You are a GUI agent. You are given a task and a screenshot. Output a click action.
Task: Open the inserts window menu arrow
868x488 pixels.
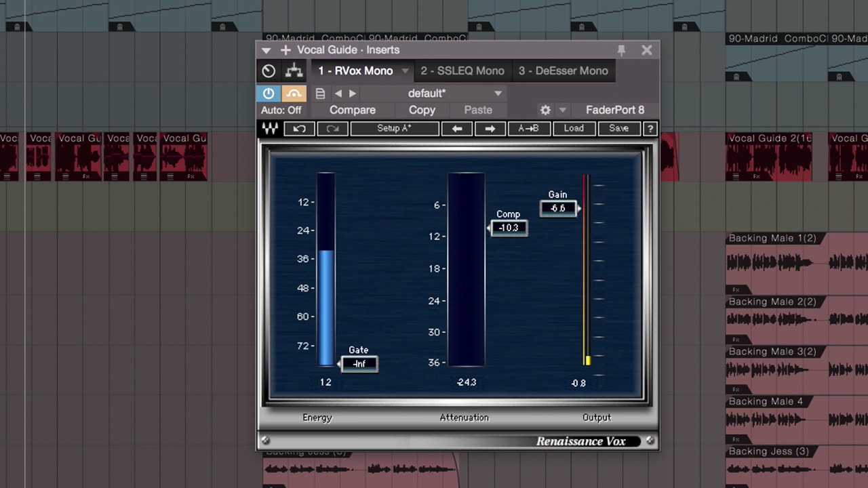(266, 50)
